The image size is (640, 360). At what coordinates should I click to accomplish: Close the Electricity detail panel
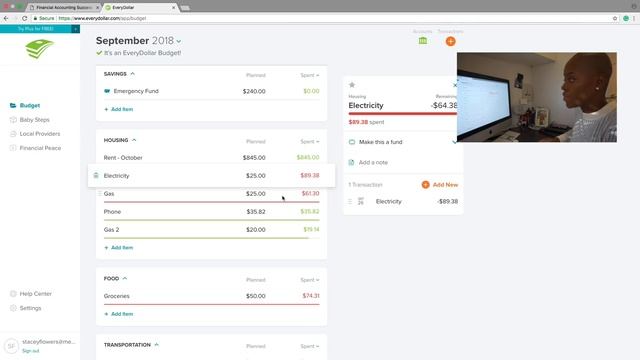pos(455,85)
